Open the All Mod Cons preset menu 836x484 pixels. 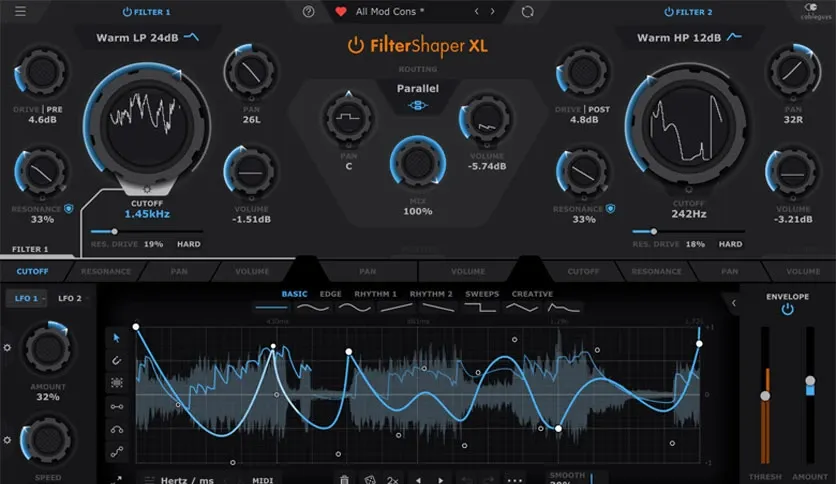pyautogui.click(x=389, y=11)
